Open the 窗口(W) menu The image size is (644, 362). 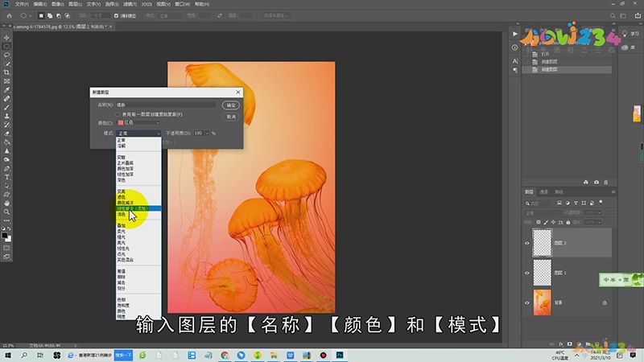tap(183, 4)
